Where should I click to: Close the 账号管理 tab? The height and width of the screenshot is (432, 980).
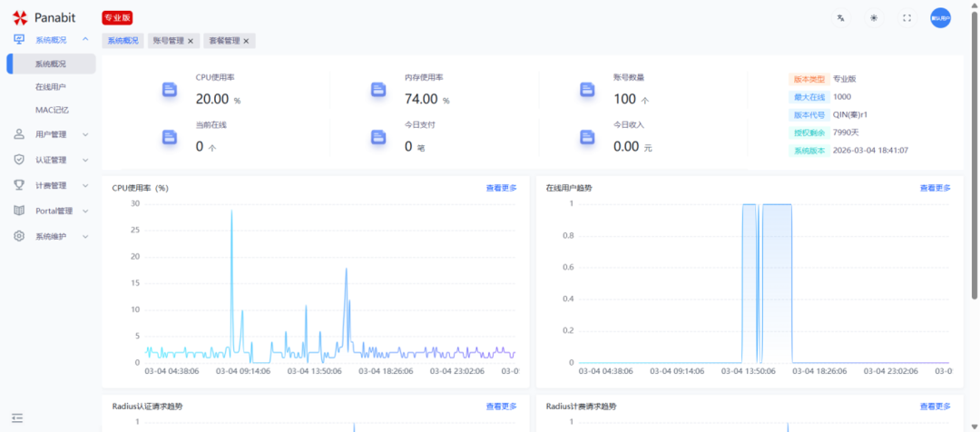pos(191,41)
